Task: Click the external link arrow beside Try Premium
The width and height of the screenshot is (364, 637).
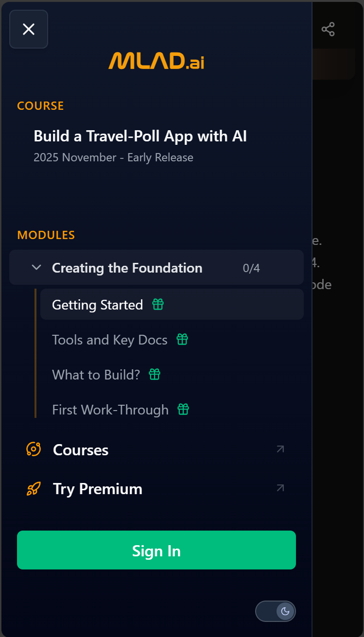Action: [x=279, y=488]
